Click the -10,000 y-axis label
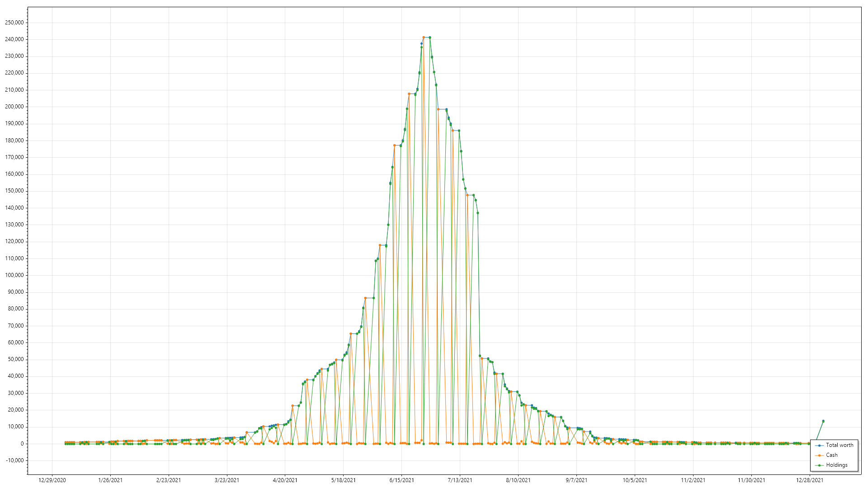Image resolution: width=868 pixels, height=488 pixels. [14, 460]
